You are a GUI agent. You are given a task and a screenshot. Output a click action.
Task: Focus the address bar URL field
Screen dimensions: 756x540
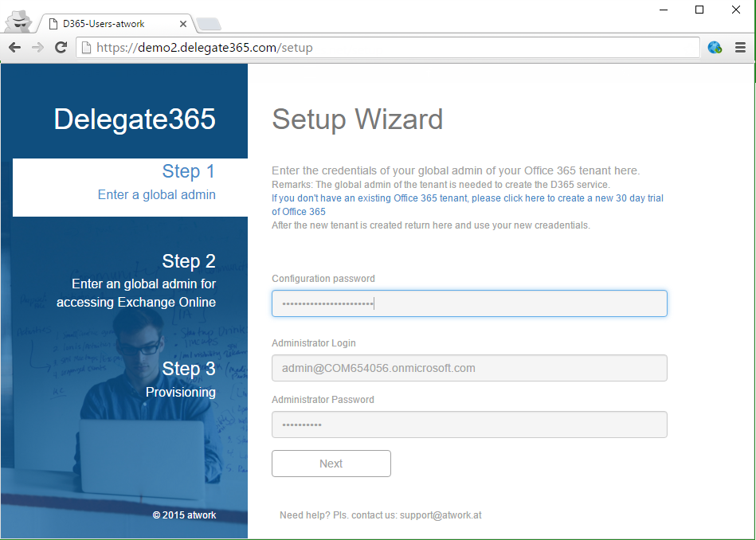tap(388, 47)
